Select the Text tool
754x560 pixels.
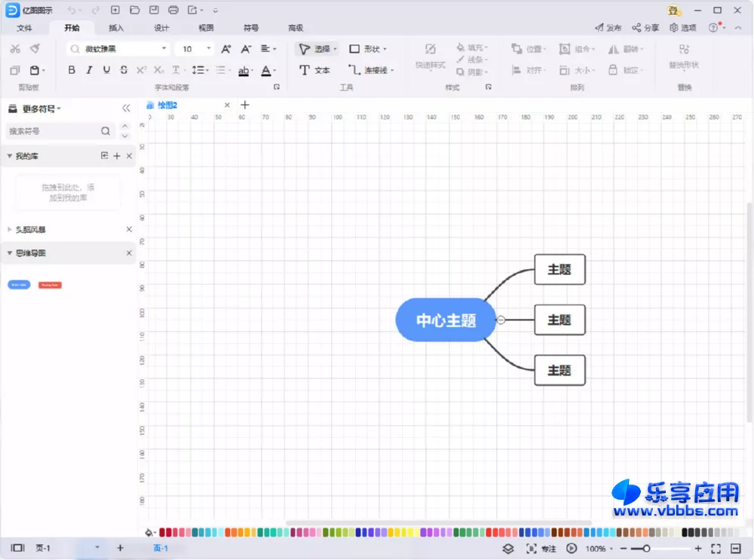[x=314, y=70]
